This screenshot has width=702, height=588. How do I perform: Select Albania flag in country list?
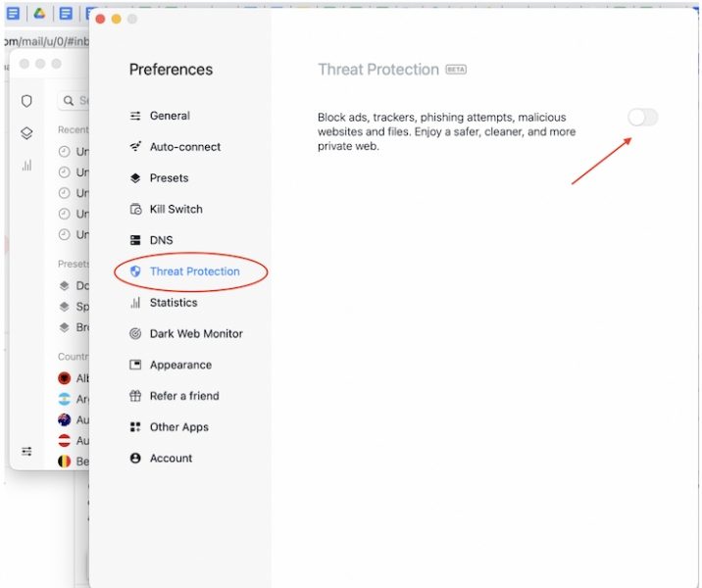(x=65, y=378)
